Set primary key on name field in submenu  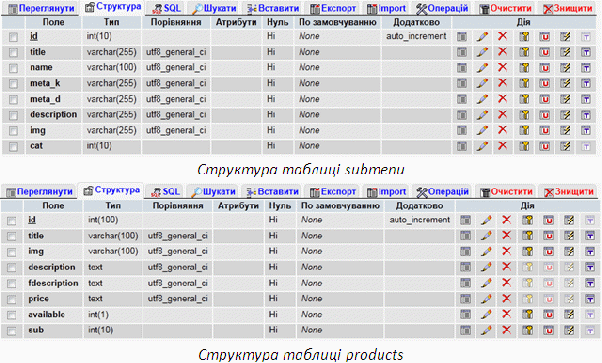524,68
